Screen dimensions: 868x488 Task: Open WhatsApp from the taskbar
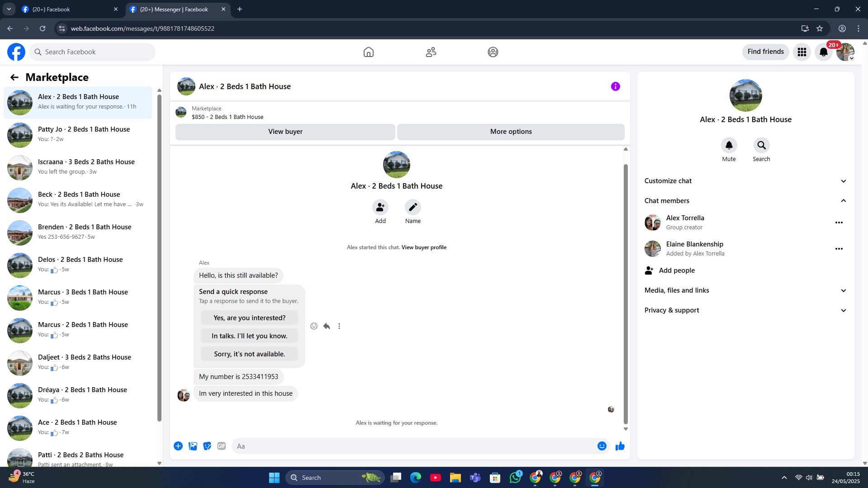click(515, 478)
